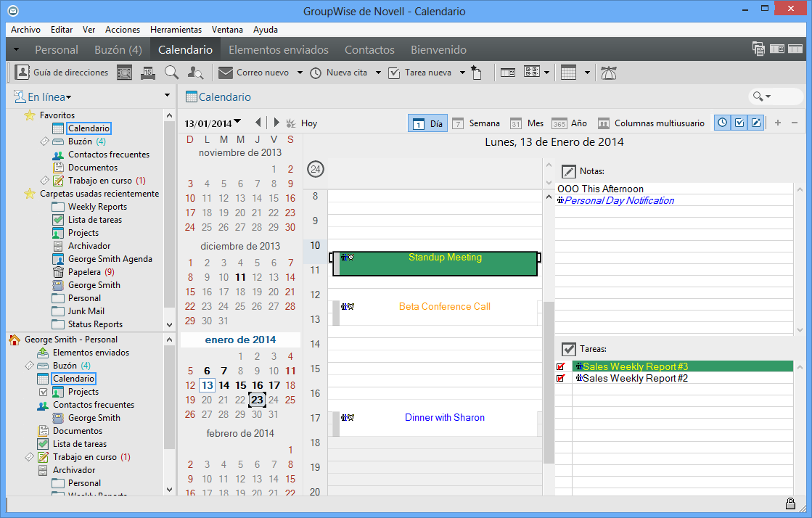The height and width of the screenshot is (518, 812).
Task: Create a Correo nuevo message
Action: pos(253,73)
